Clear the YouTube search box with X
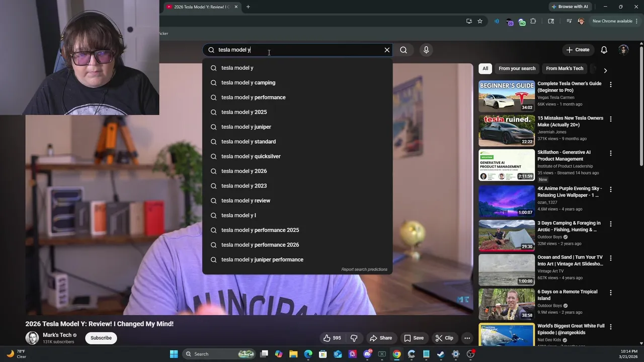This screenshot has height=362, width=644. tap(387, 50)
